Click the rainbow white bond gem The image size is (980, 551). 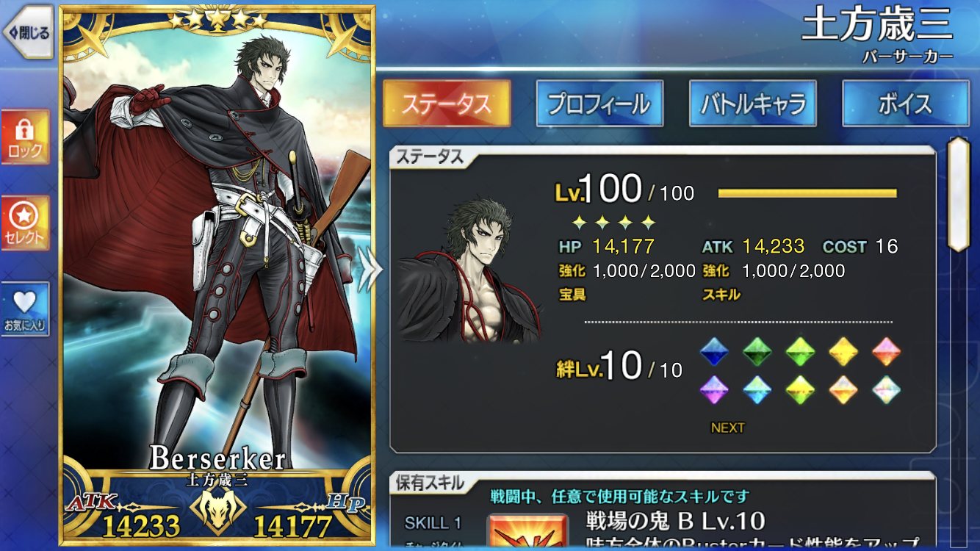click(x=887, y=389)
